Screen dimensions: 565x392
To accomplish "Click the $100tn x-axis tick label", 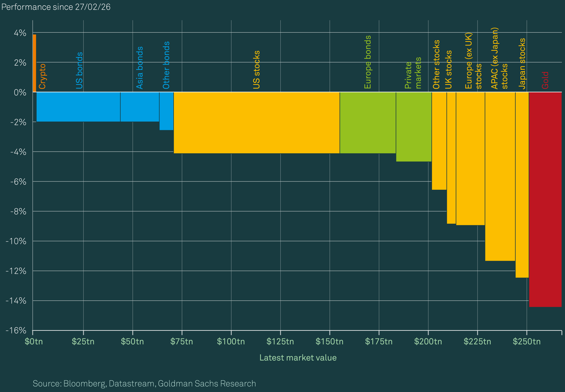I will tap(231, 341).
